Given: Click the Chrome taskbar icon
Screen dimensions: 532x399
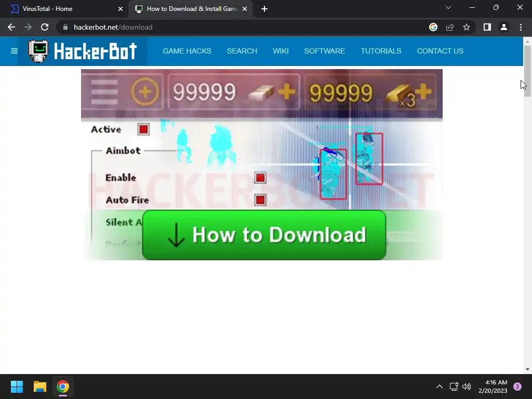Looking at the screenshot, I should (x=63, y=387).
